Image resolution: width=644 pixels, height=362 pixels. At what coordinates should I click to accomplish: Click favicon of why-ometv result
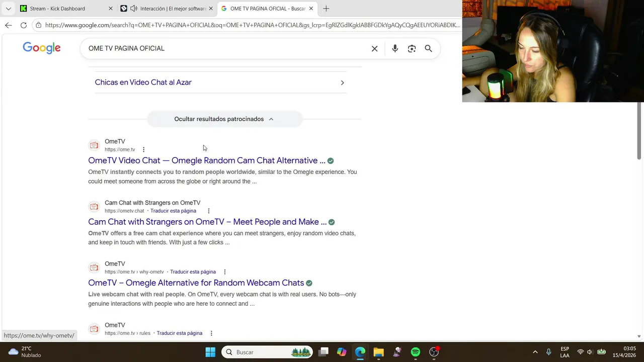94,267
